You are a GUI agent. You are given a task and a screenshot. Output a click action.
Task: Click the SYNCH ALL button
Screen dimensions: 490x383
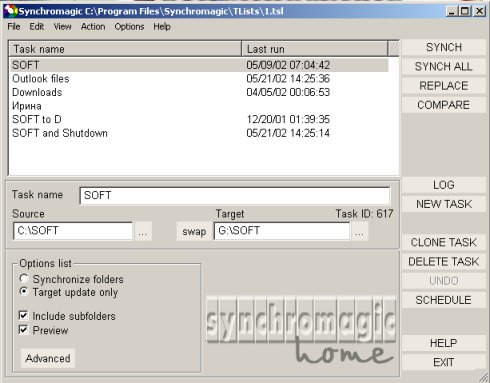coord(444,67)
